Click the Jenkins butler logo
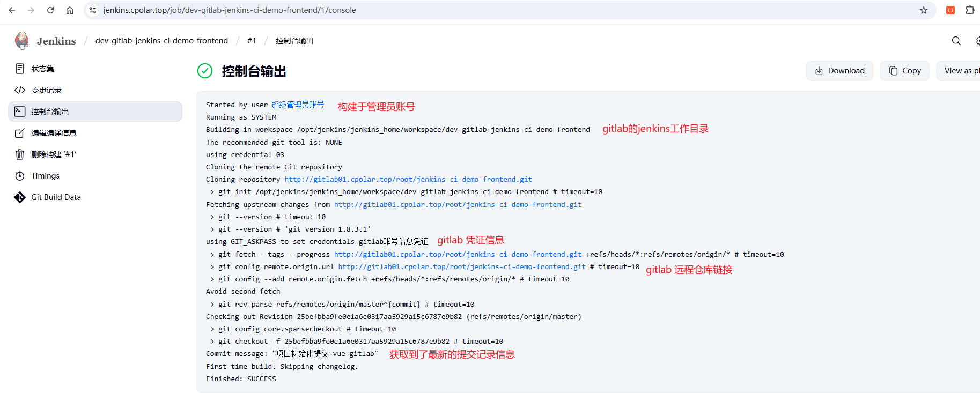Screen dimensions: 980x393 click(x=22, y=41)
